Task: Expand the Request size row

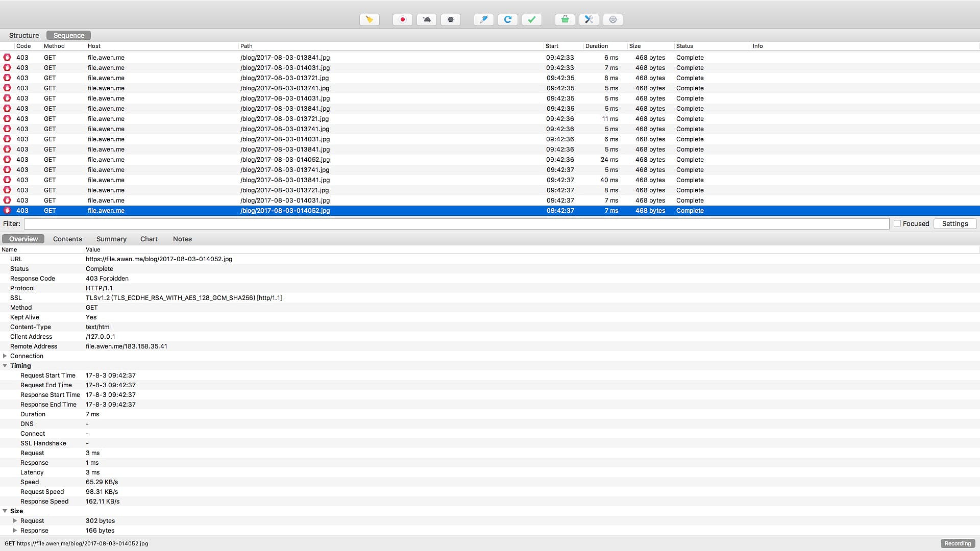Action: [15, 521]
